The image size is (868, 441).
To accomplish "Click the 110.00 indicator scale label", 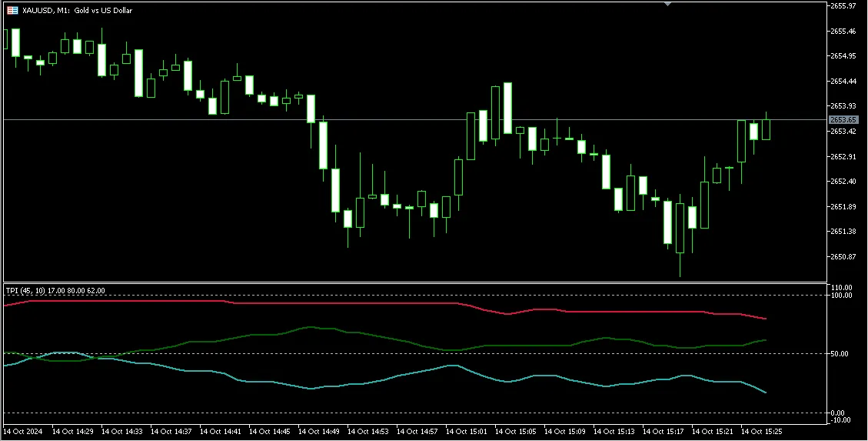I will click(x=841, y=288).
